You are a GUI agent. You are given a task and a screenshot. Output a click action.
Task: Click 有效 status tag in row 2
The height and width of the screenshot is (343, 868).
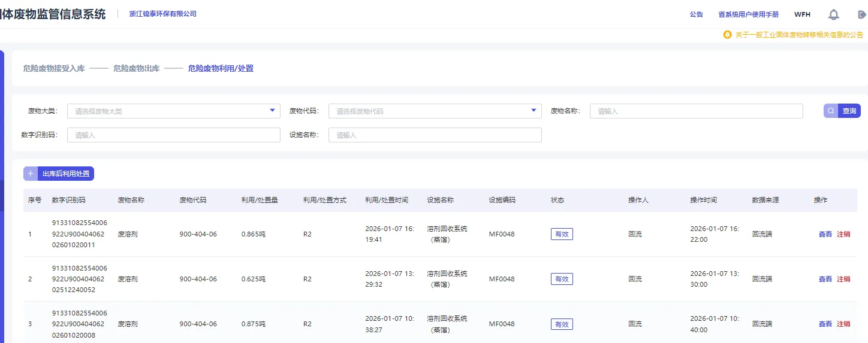point(562,279)
